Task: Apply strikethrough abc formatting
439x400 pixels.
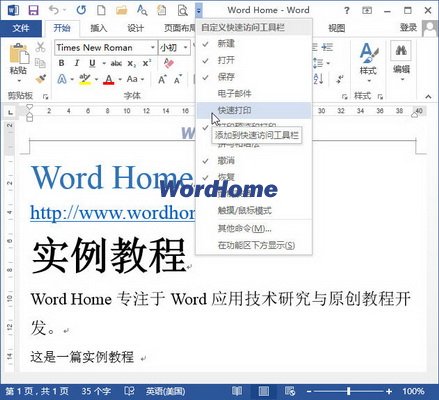Action: coord(116,63)
